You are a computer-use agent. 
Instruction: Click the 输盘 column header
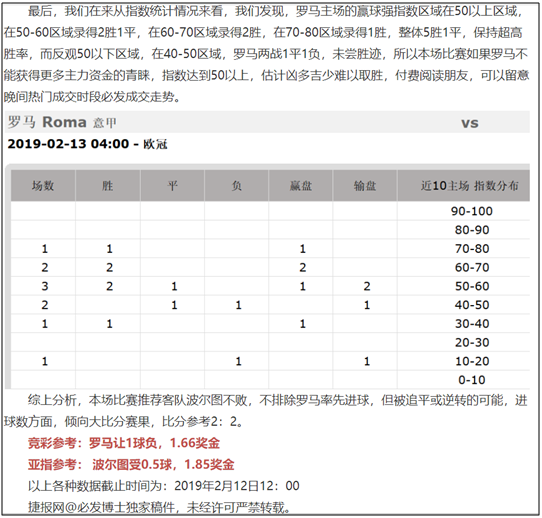click(x=365, y=186)
